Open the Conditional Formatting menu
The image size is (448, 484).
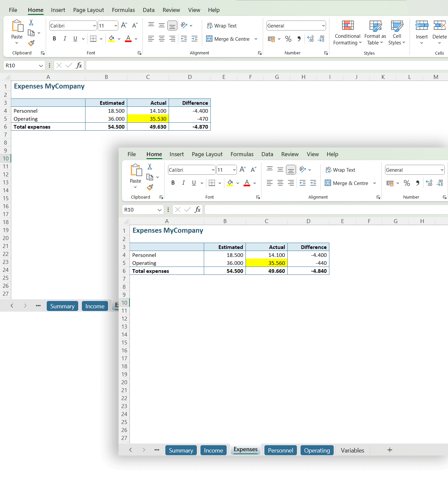[x=347, y=32]
